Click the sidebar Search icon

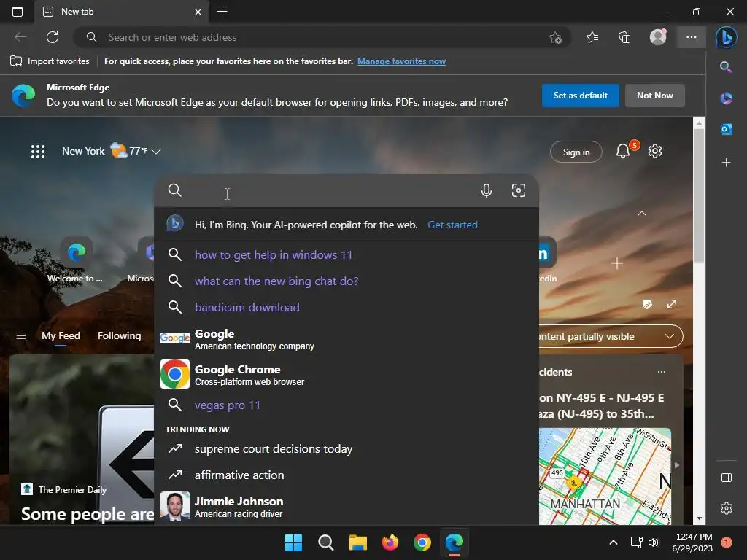(x=726, y=67)
